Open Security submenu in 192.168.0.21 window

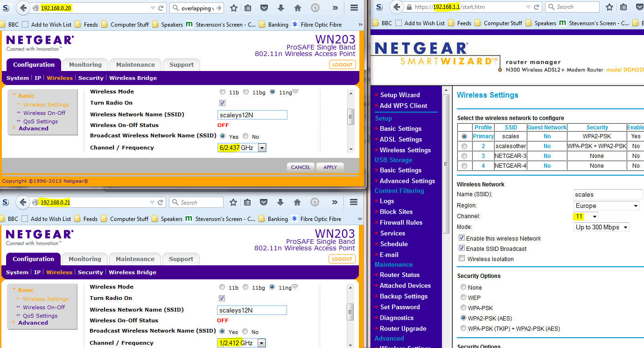[x=91, y=272]
